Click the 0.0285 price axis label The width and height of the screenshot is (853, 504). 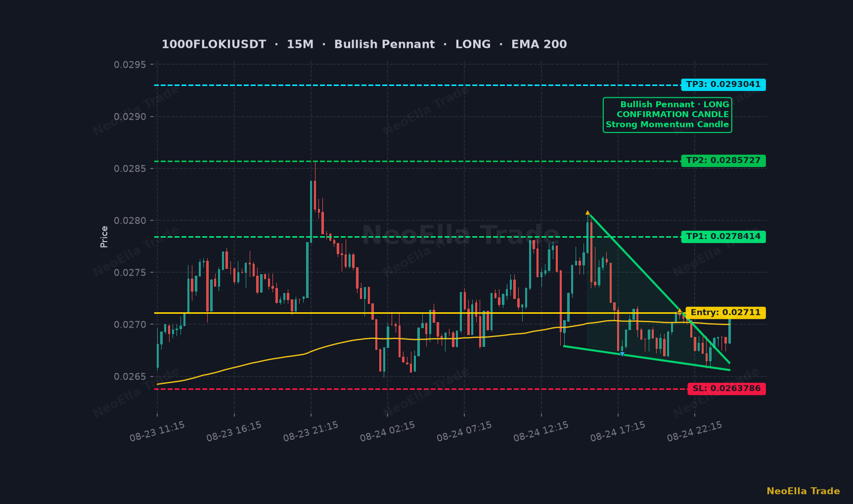point(130,168)
